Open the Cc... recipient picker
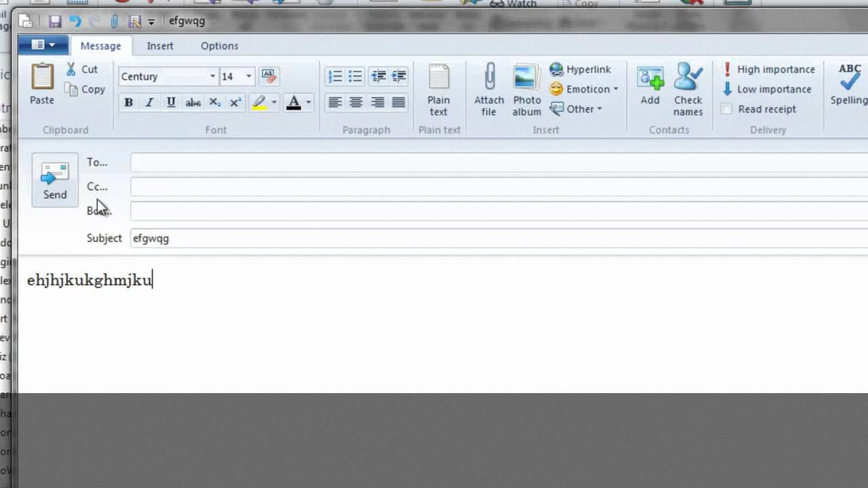This screenshot has width=868, height=488. tap(97, 186)
